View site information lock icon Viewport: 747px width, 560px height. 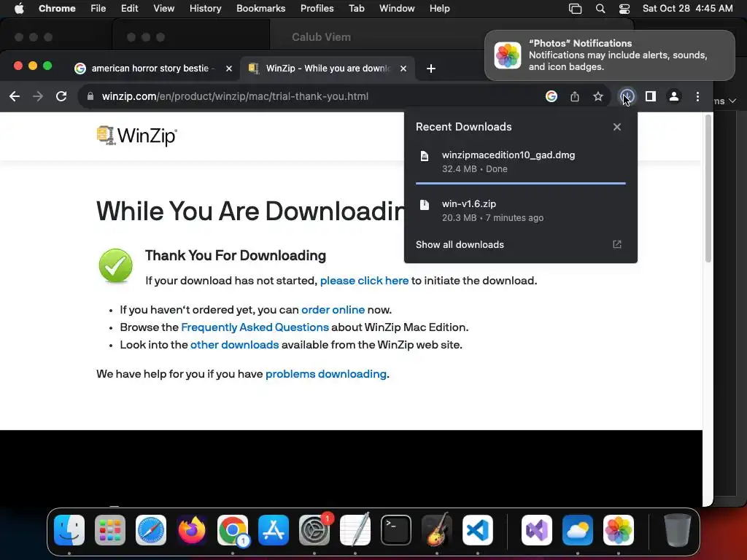coord(90,97)
